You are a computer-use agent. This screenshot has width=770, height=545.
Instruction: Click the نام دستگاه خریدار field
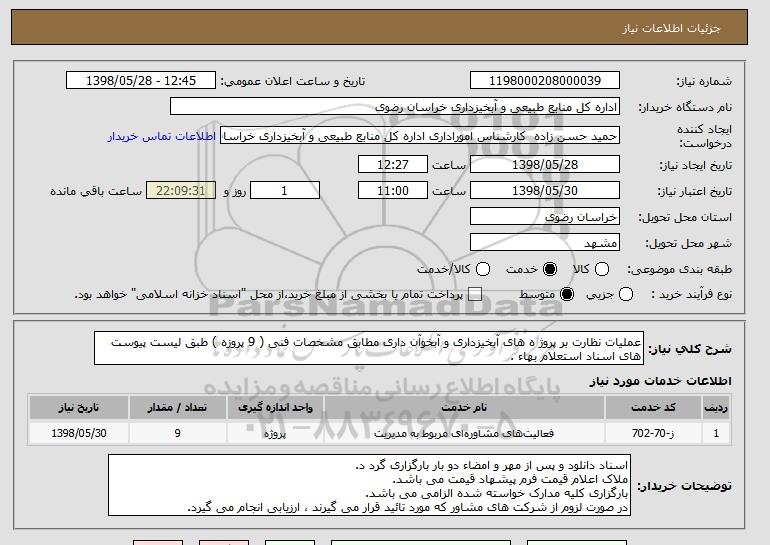tap(395, 107)
